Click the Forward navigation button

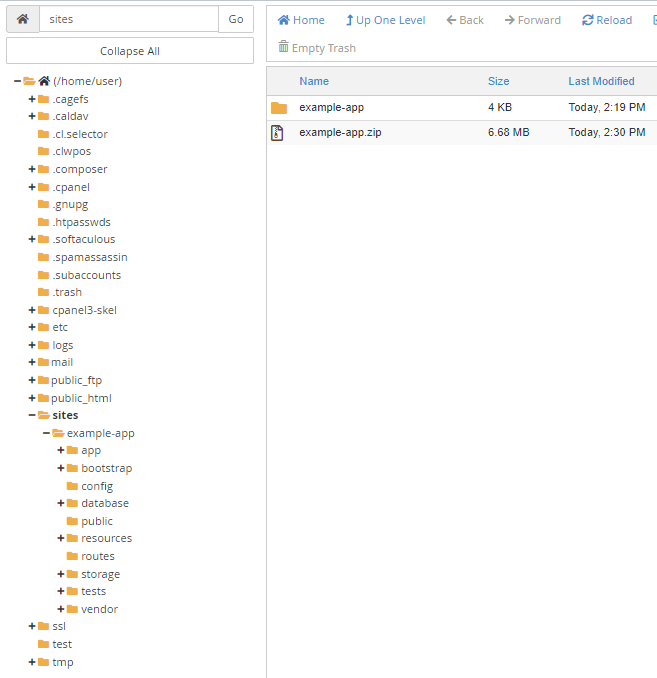click(x=532, y=20)
